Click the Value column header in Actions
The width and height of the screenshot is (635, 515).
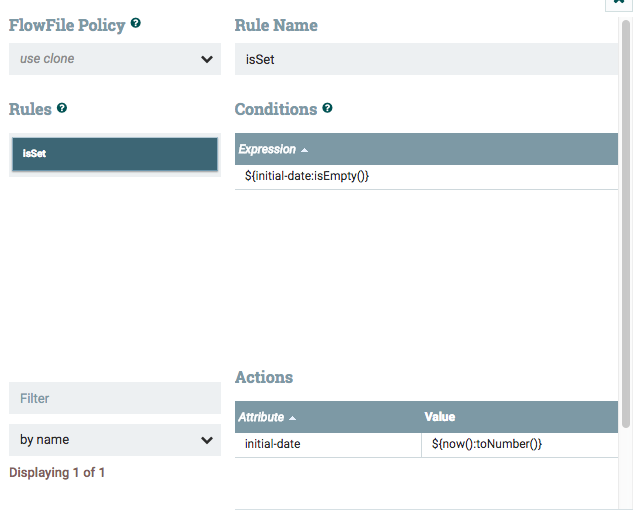coord(441,417)
